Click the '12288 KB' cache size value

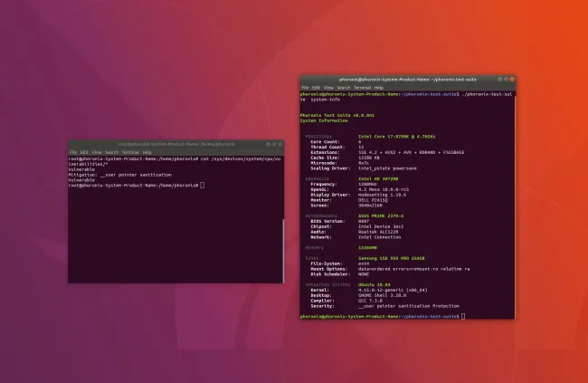click(368, 158)
